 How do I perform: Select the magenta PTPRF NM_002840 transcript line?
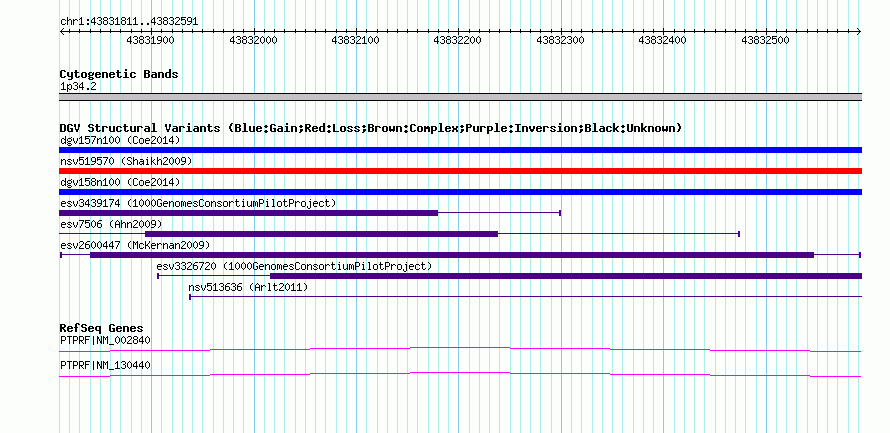click(460, 350)
